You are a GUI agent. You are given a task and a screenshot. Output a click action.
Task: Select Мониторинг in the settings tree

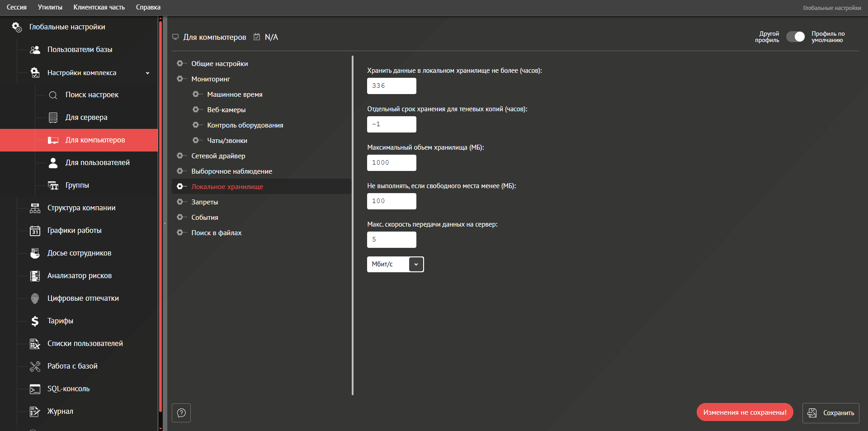[x=211, y=79]
